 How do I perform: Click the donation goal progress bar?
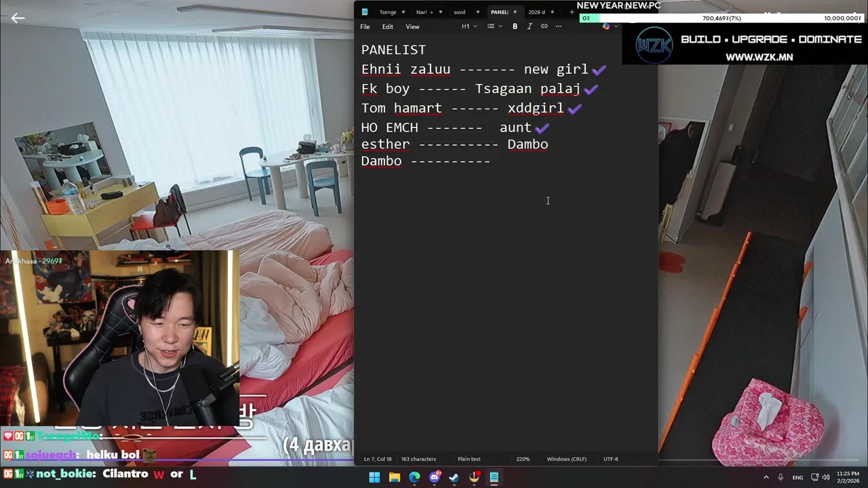[721, 18]
